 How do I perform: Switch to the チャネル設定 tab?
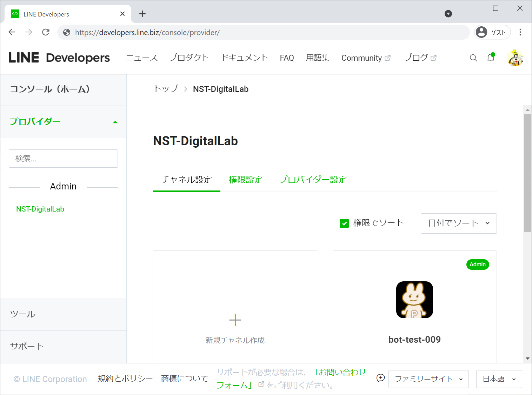coord(187,180)
